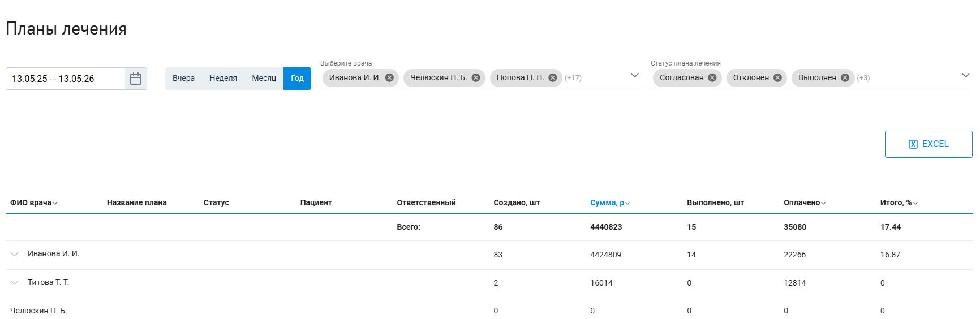Remove Иванова И. И. doctor chip
The width and height of the screenshot is (980, 319).
tap(389, 78)
